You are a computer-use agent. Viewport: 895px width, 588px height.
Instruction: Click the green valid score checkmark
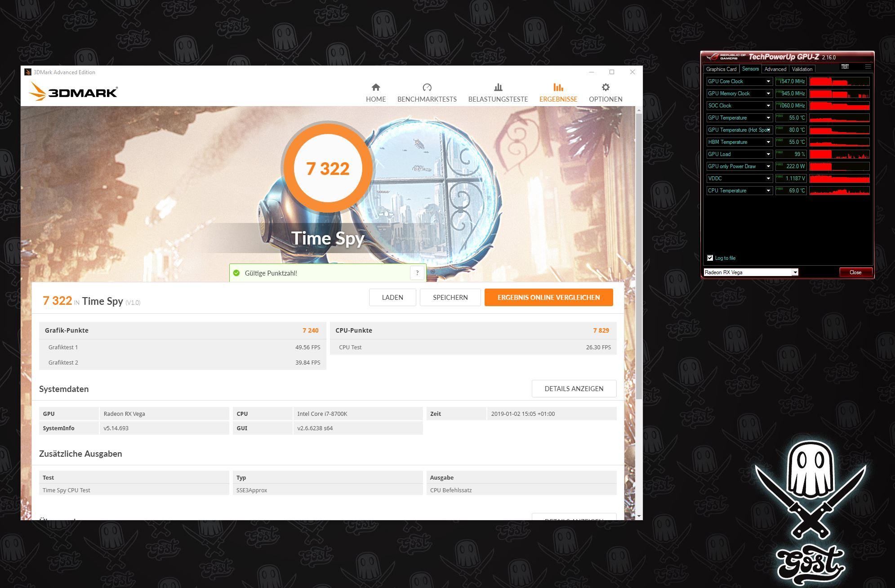(236, 273)
